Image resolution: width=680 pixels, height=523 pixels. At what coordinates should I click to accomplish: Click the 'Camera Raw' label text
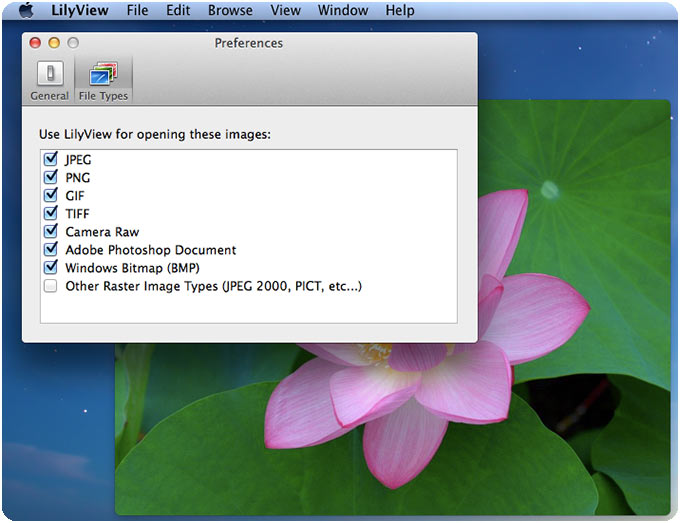[102, 232]
